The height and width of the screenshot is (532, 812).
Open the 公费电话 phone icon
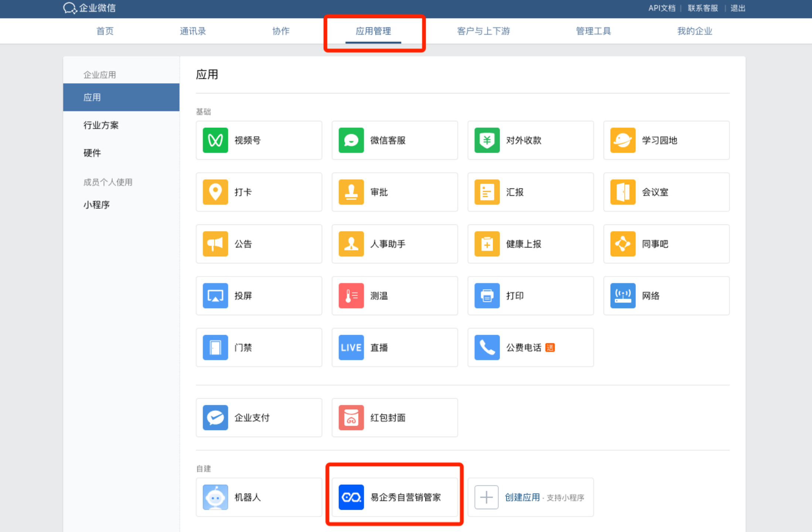487,347
